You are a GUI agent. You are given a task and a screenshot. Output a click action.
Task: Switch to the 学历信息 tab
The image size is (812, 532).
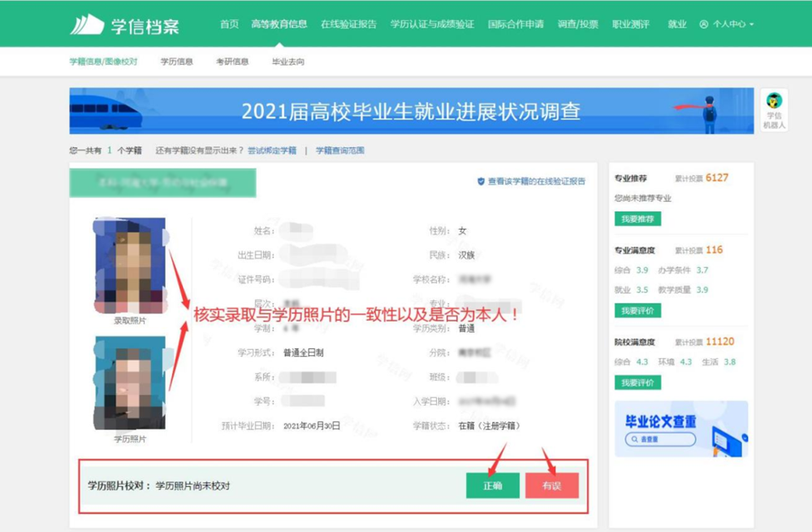(176, 62)
